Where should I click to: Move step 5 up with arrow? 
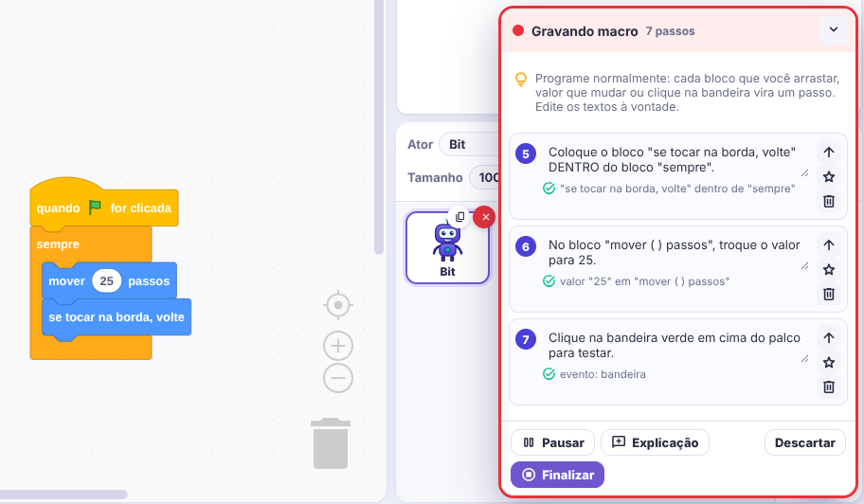pyautogui.click(x=829, y=152)
